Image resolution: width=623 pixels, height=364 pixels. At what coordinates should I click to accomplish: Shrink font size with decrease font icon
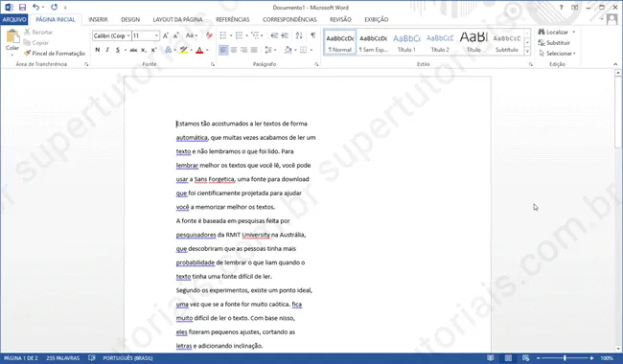[x=176, y=35]
